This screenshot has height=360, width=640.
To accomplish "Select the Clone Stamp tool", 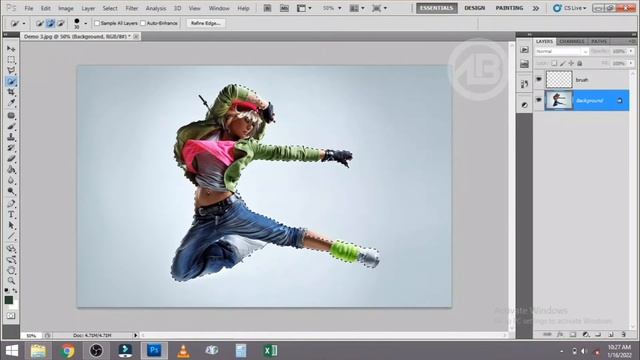I will click(11, 137).
